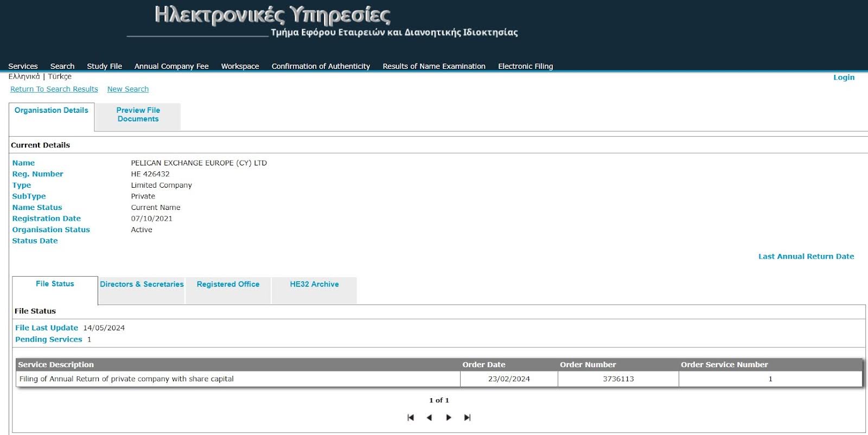The width and height of the screenshot is (868, 435).
Task: Click Order Number column header
Action: coord(588,364)
